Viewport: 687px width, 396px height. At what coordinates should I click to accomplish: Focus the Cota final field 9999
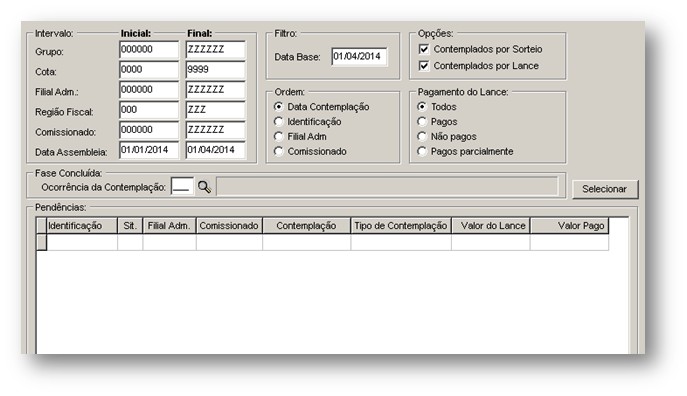click(x=216, y=70)
